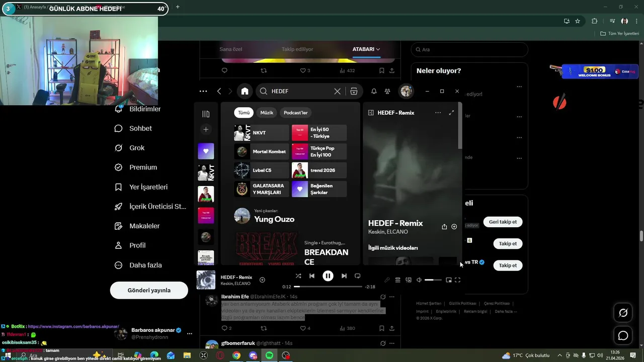Open Spotify notifications bell

point(374,91)
